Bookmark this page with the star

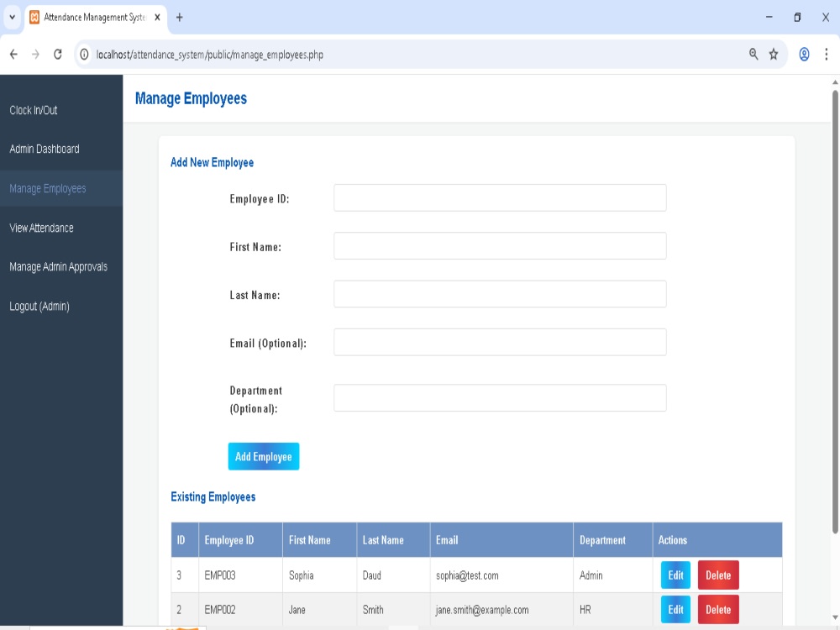click(x=774, y=54)
